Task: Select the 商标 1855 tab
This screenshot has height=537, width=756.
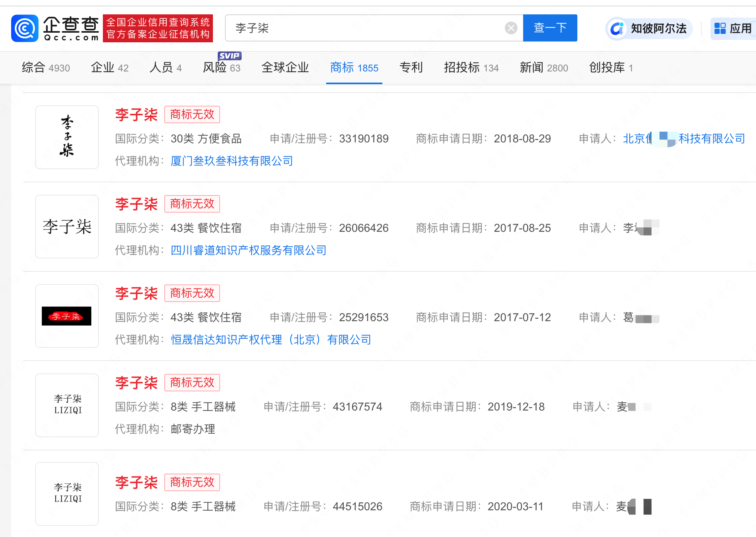Action: click(354, 67)
